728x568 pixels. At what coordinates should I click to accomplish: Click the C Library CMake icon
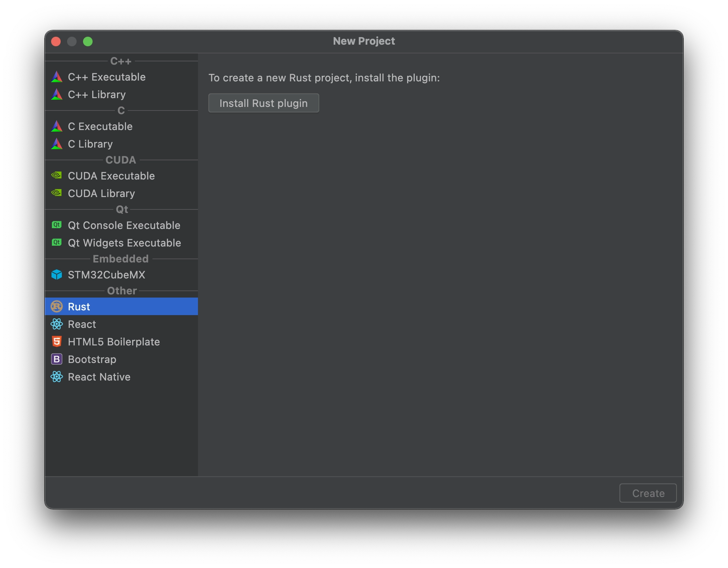coord(57,144)
